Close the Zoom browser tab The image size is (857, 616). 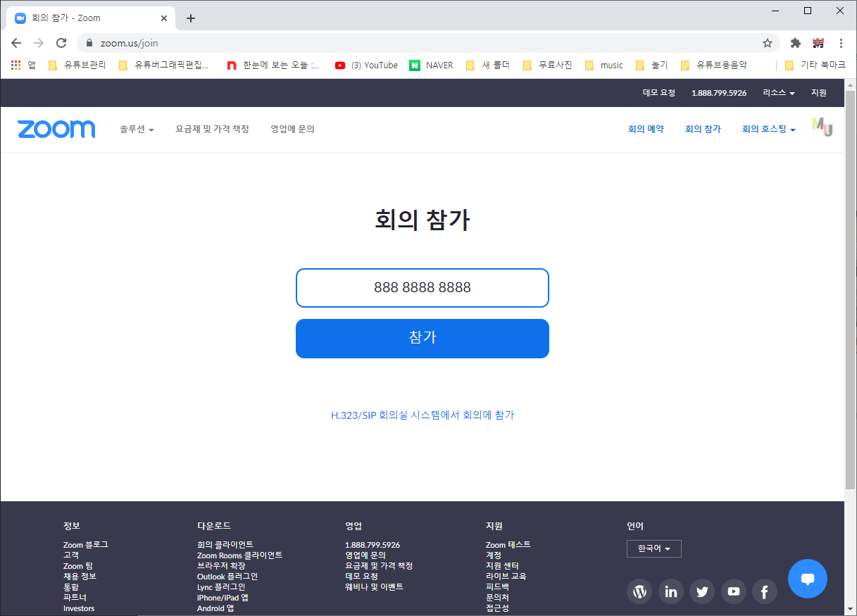click(163, 18)
